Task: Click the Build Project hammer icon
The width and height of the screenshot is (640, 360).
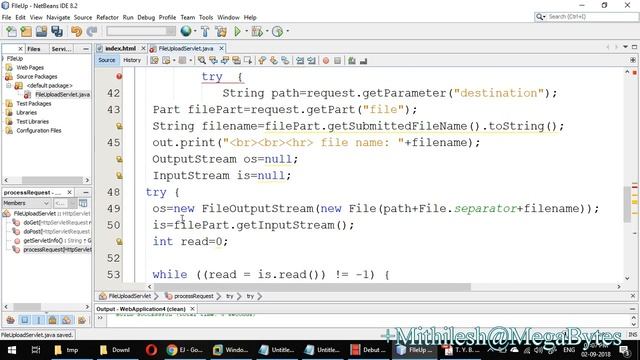Action: [x=205, y=31]
